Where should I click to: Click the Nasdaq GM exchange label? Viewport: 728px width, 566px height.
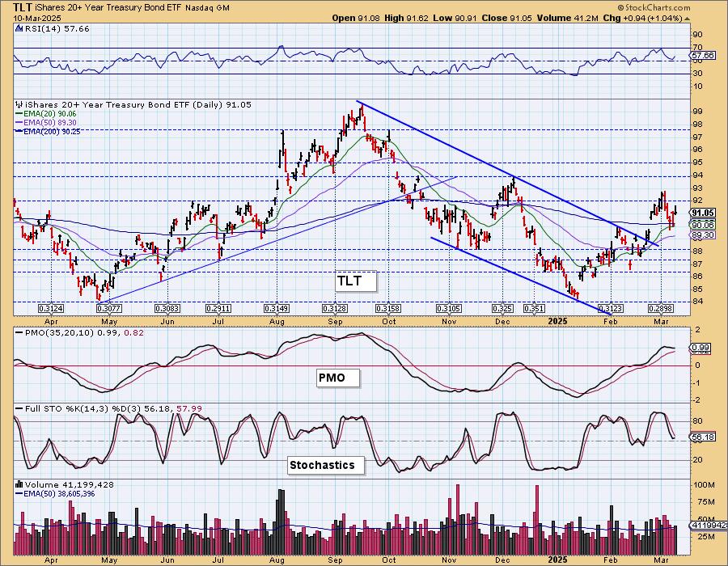(x=207, y=8)
